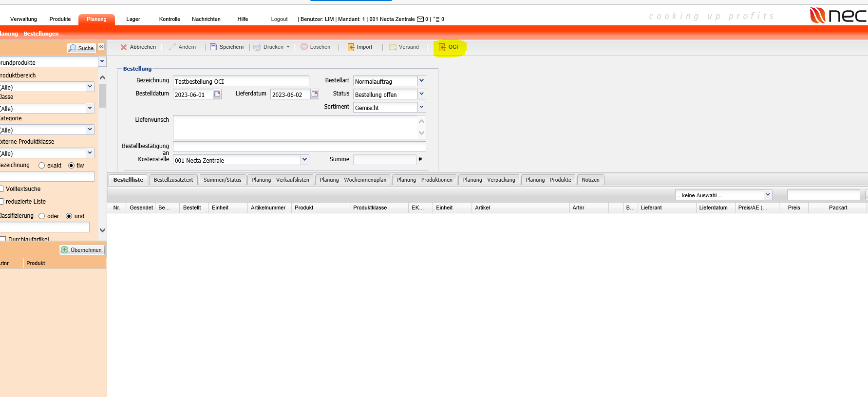This screenshot has width=868, height=397.
Task: Open the Lager menu
Action: coord(133,19)
